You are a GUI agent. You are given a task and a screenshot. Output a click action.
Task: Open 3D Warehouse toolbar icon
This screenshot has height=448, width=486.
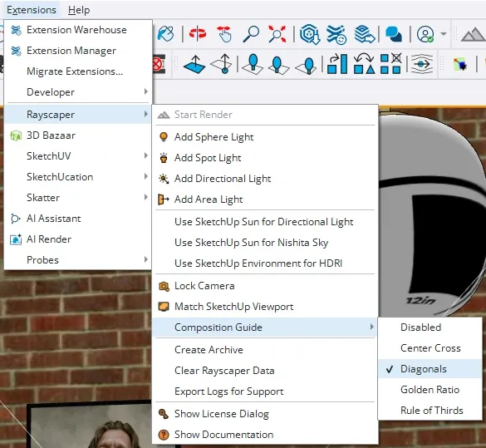tap(310, 34)
